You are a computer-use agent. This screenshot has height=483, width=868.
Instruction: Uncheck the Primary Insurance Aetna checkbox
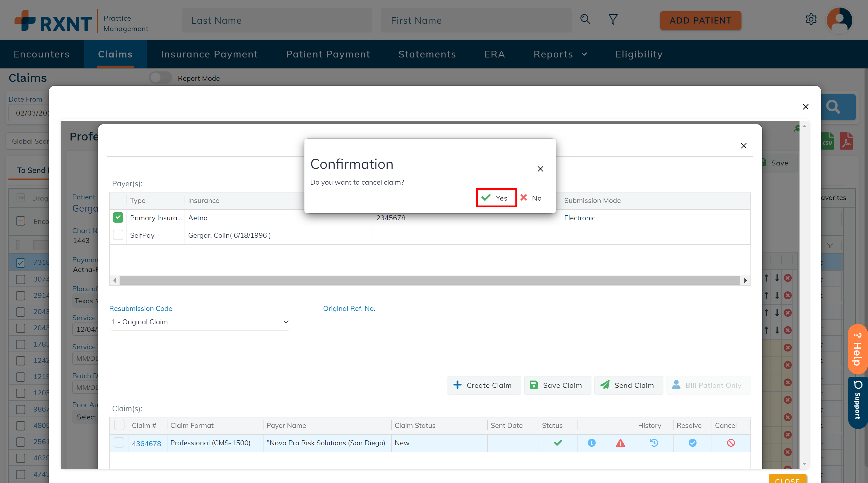coord(118,218)
